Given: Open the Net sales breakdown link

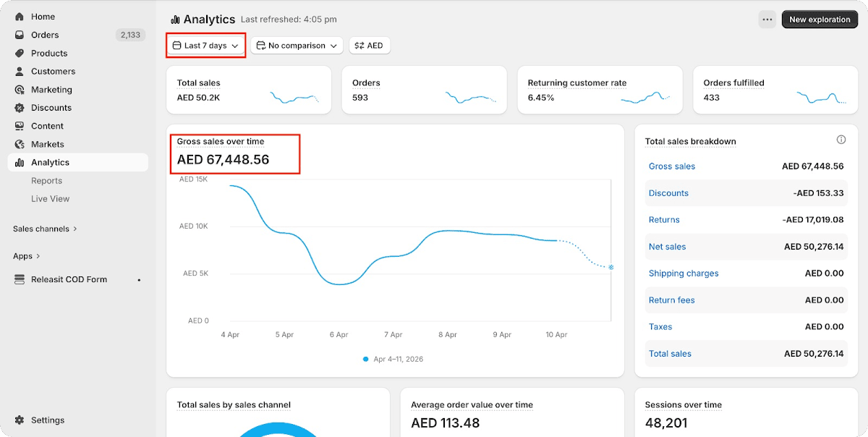Looking at the screenshot, I should pyautogui.click(x=667, y=247).
